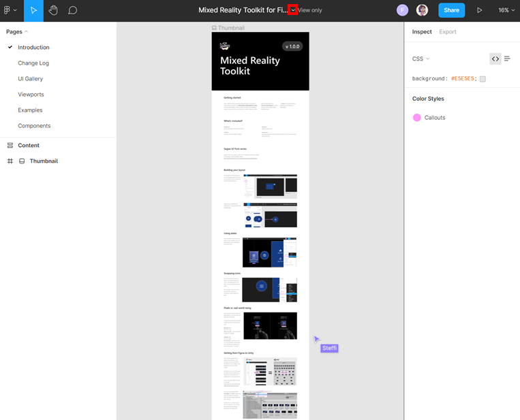The image size is (520, 420).
Task: Click the Mixed Reality Toolkit thumbnail header
Action: point(260,61)
